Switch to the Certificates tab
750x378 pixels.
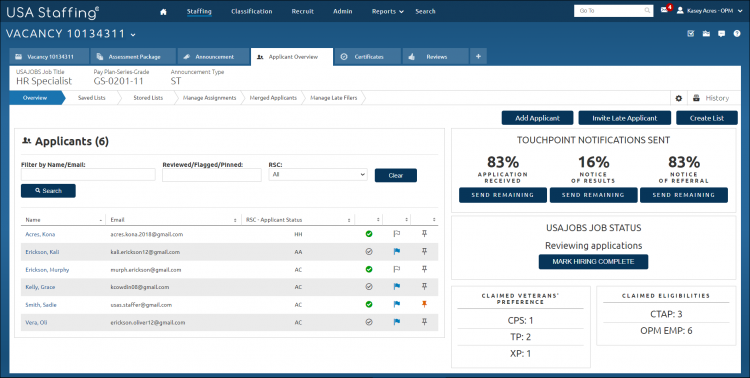367,56
